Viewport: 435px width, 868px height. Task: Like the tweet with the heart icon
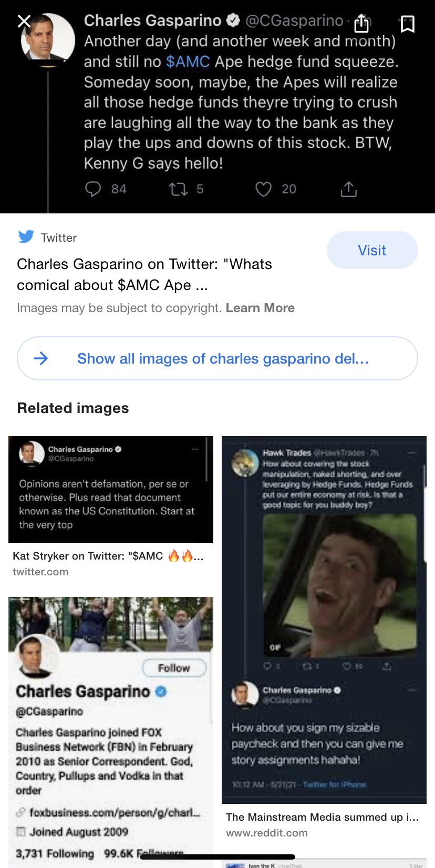click(263, 189)
